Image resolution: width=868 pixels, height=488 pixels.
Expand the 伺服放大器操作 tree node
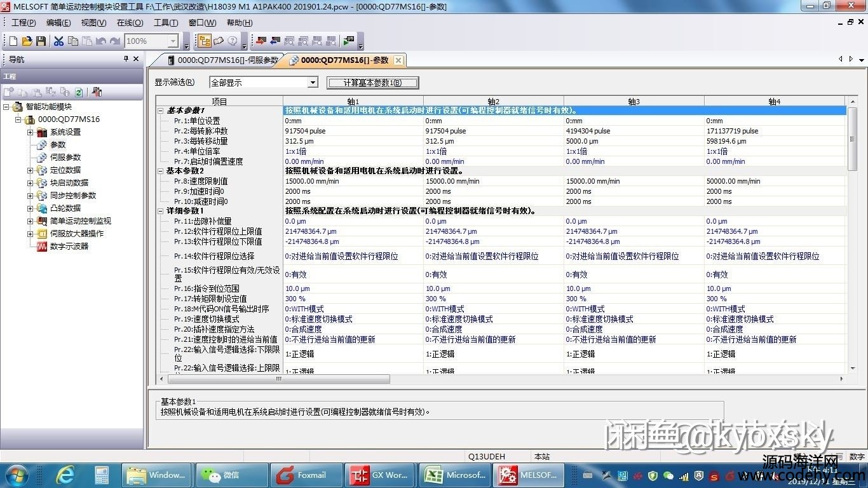[x=31, y=234]
